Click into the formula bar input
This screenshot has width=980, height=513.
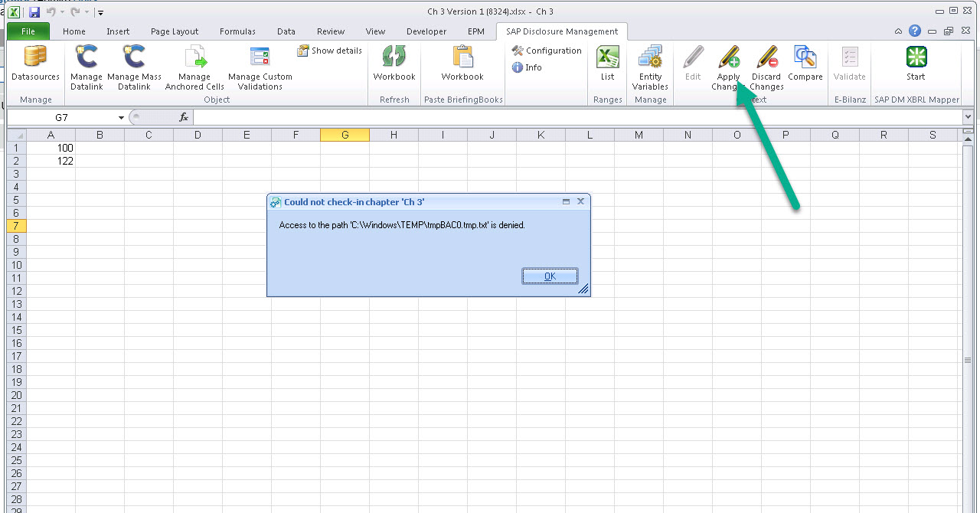pyautogui.click(x=577, y=117)
